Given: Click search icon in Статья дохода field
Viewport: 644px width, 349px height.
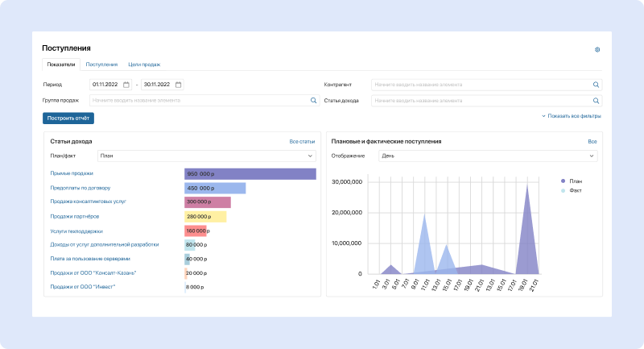Looking at the screenshot, I should click(596, 101).
